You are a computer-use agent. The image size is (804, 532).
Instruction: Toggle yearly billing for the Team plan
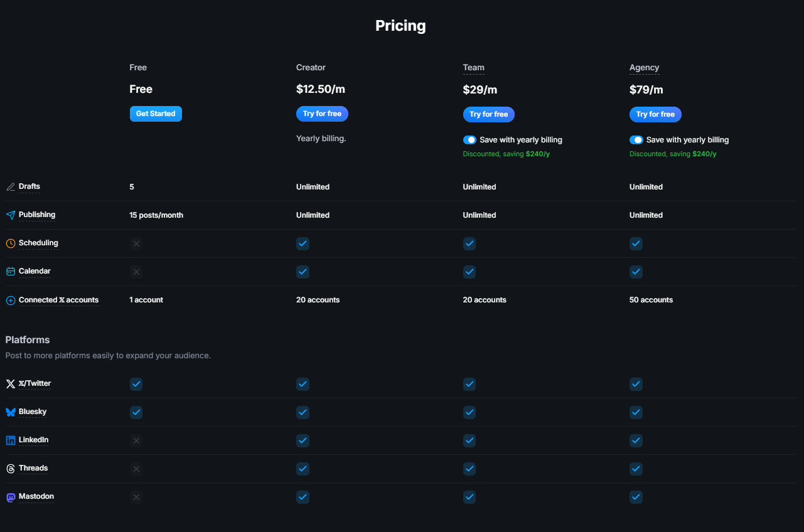(x=469, y=140)
